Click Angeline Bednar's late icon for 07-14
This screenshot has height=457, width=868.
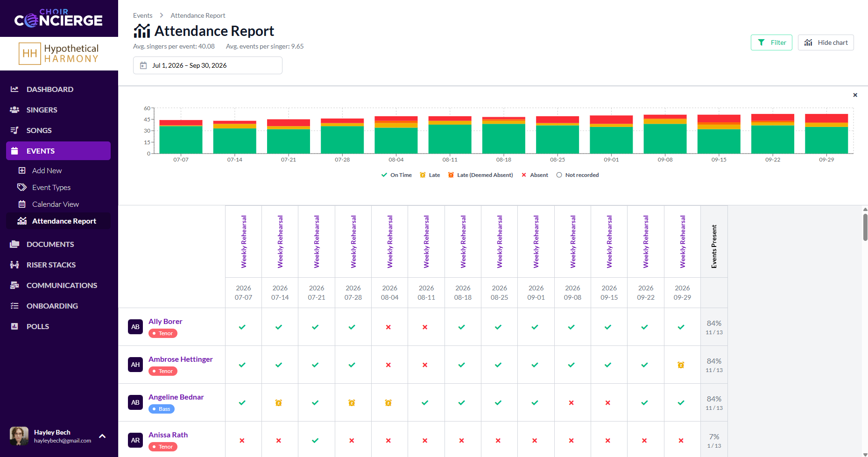point(279,403)
